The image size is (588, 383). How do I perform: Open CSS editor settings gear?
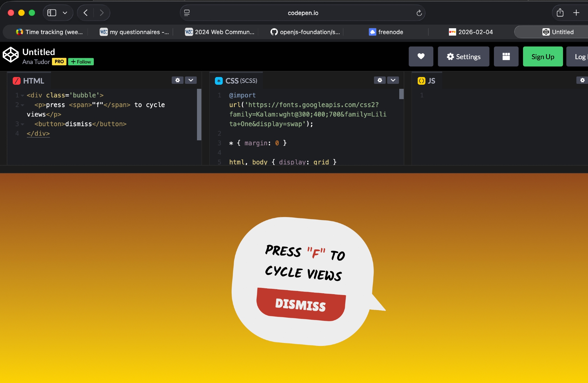pos(380,80)
